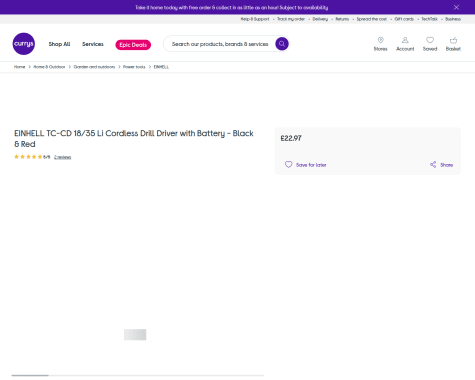The width and height of the screenshot is (475, 380).
Task: Click the EINHELL product title
Action: [134, 139]
